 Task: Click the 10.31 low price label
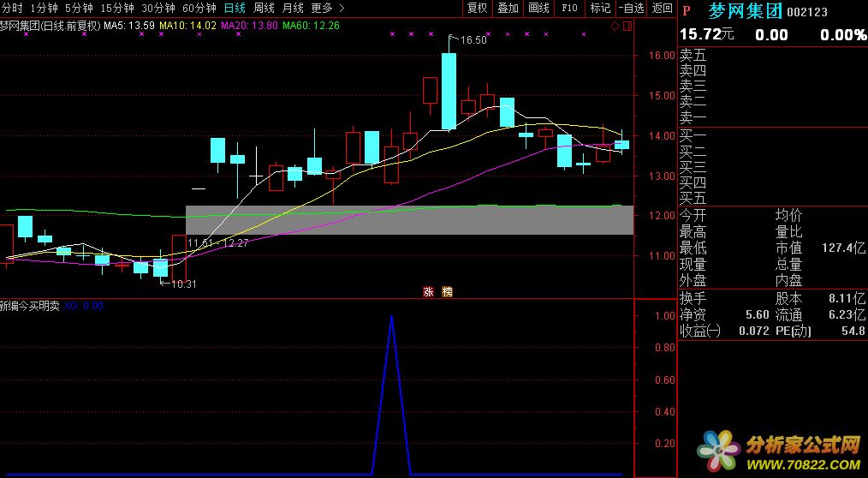click(x=184, y=284)
